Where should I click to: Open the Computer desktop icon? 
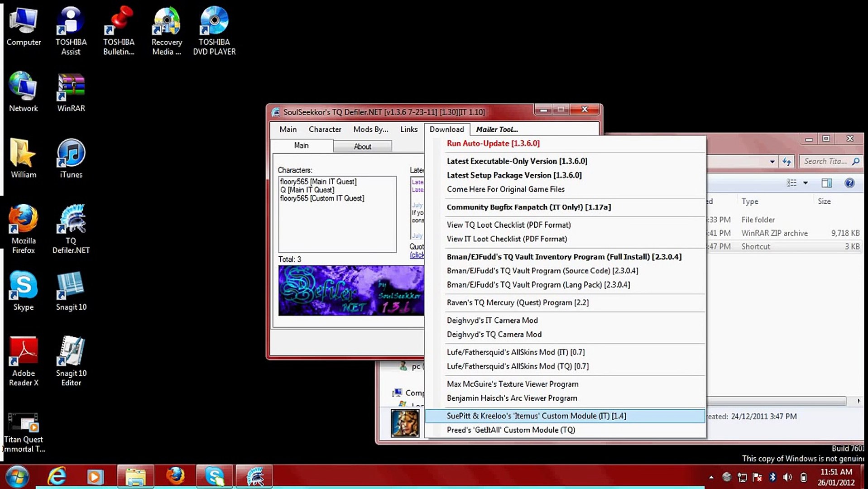point(24,27)
